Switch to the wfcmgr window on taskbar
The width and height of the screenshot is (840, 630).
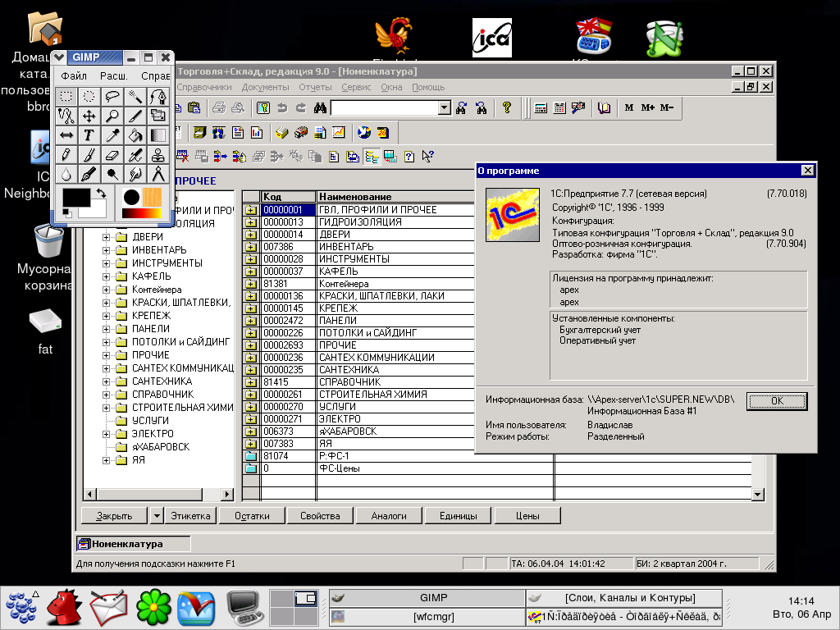coord(427,617)
